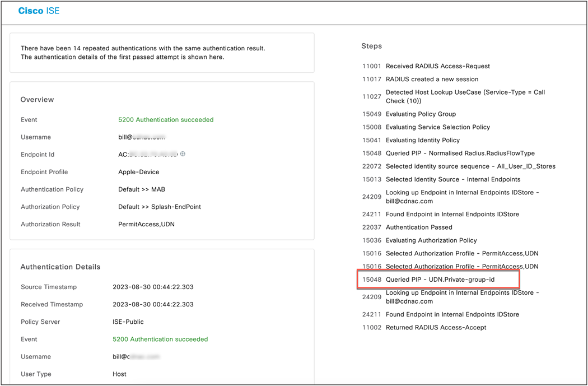Click the "Received Timestamp" field label
Viewport: 588px width, 386px height.
click(52, 304)
